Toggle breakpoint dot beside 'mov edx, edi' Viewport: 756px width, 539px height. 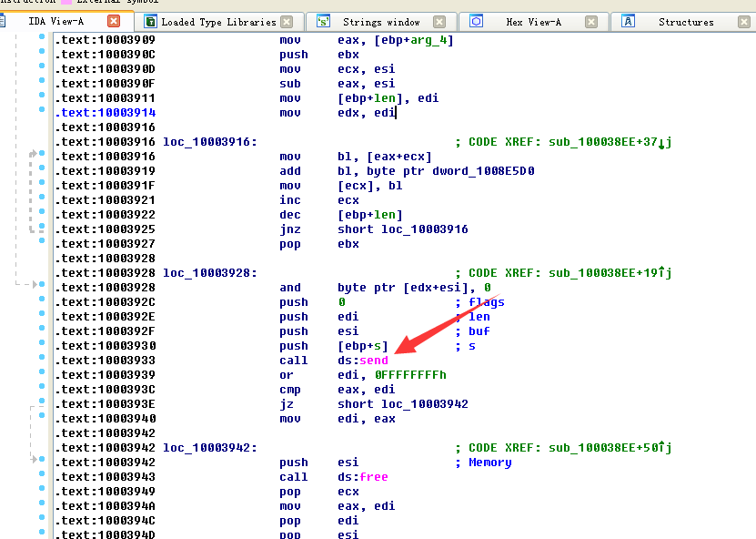tap(42, 109)
